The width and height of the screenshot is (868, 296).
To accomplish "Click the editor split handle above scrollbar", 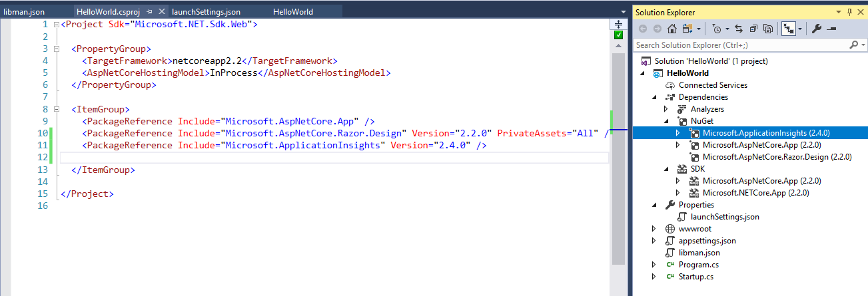I will (618, 24).
